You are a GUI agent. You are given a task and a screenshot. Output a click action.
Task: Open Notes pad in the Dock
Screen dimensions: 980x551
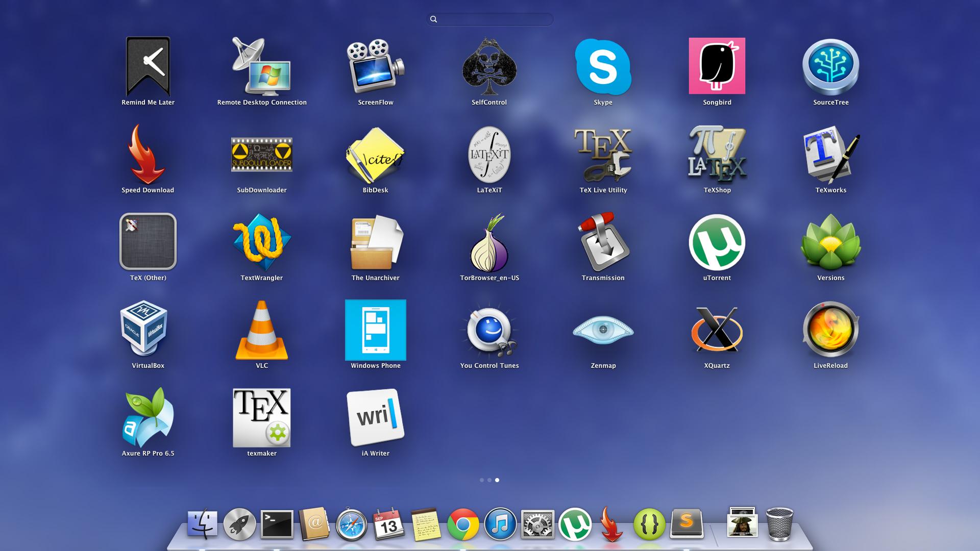426,524
